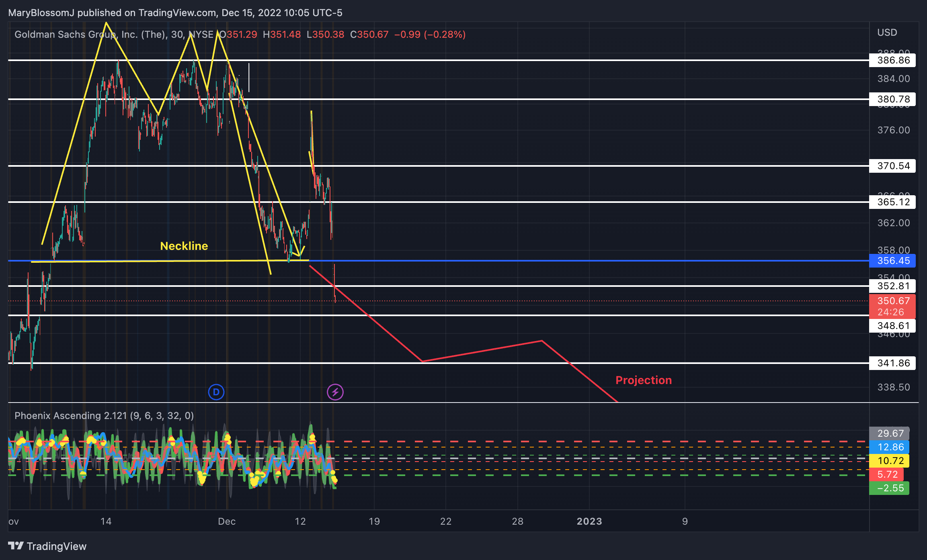
Task: Click the published by MaryBlossomJ header text
Action: click(x=175, y=13)
